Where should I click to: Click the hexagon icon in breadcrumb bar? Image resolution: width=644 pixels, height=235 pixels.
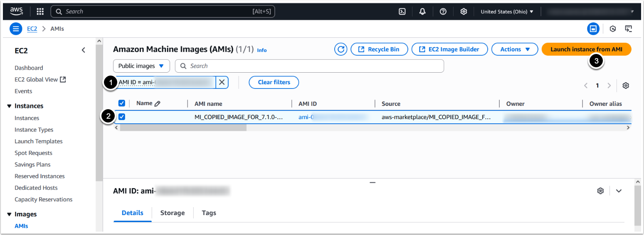(612, 29)
